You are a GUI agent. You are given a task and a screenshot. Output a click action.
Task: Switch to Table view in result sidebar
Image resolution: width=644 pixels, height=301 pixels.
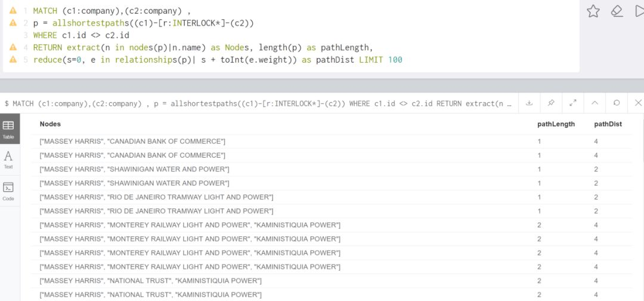coord(8,129)
